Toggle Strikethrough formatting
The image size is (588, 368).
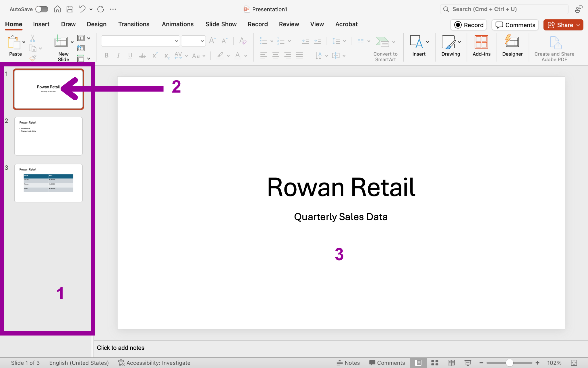tap(142, 56)
